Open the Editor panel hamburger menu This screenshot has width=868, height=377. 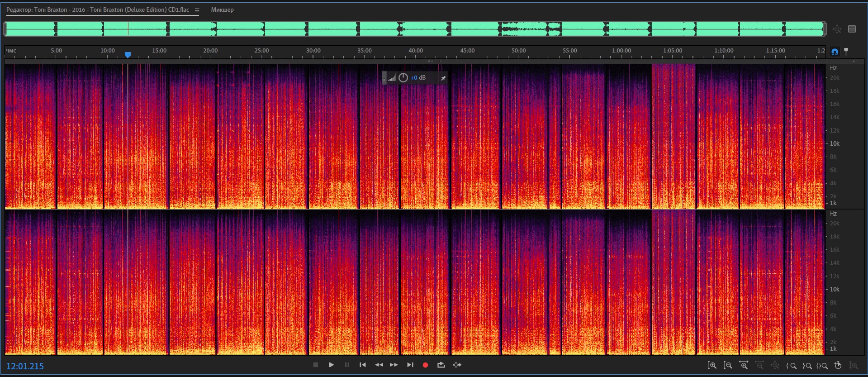point(197,10)
